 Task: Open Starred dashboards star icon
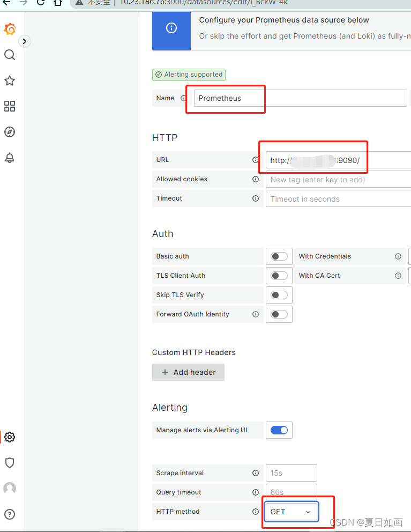click(10, 80)
